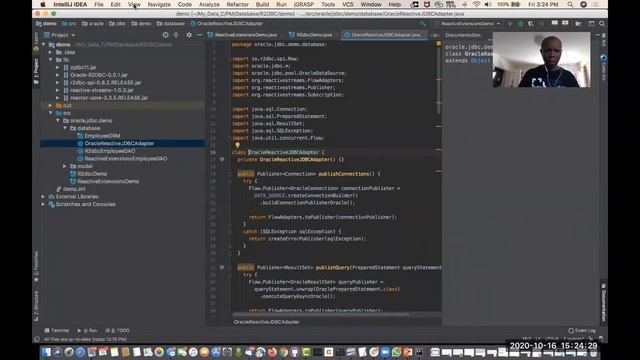Select EmployeeORM in project tree
This screenshot has height=360, width=640.
(x=102, y=136)
